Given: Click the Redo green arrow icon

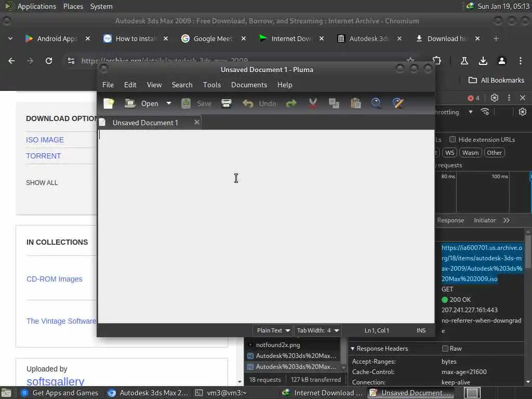Looking at the screenshot, I should pyautogui.click(x=291, y=103).
